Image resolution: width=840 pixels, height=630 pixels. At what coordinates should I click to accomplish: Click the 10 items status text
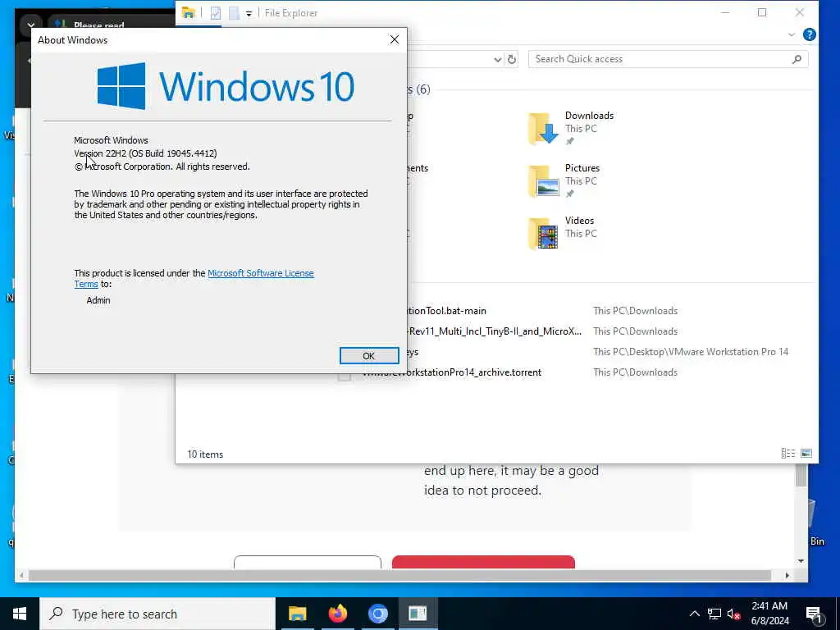pos(205,454)
